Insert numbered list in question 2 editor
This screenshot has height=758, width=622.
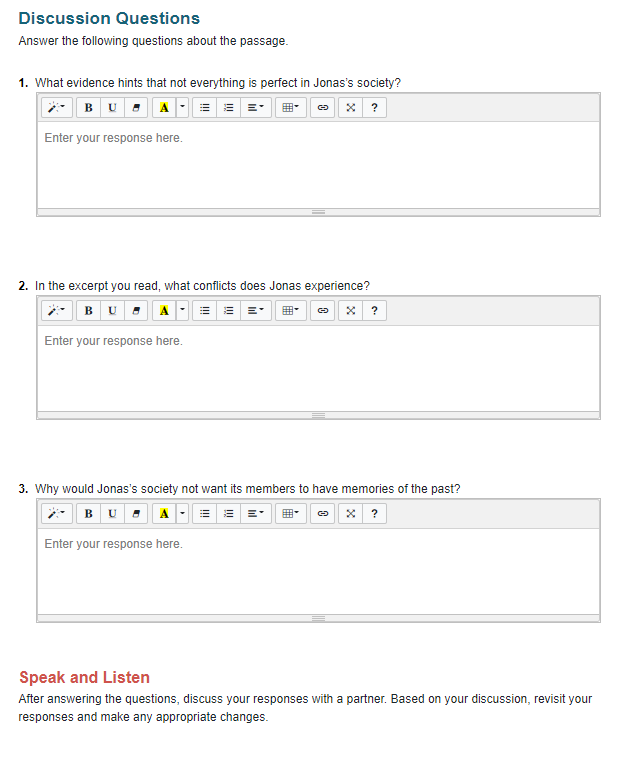228,311
